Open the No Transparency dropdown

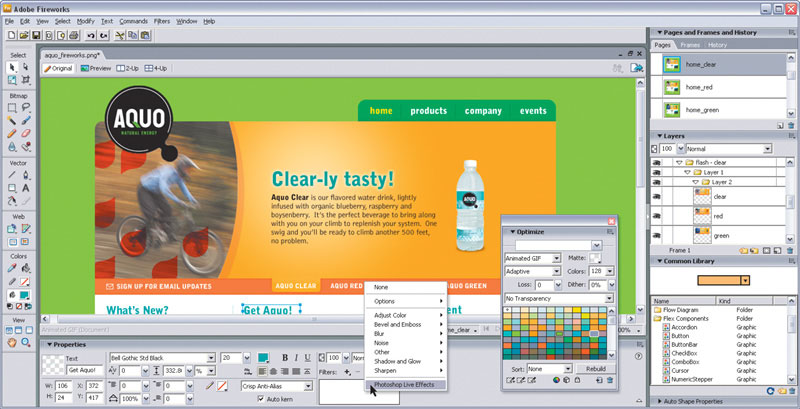pos(609,298)
